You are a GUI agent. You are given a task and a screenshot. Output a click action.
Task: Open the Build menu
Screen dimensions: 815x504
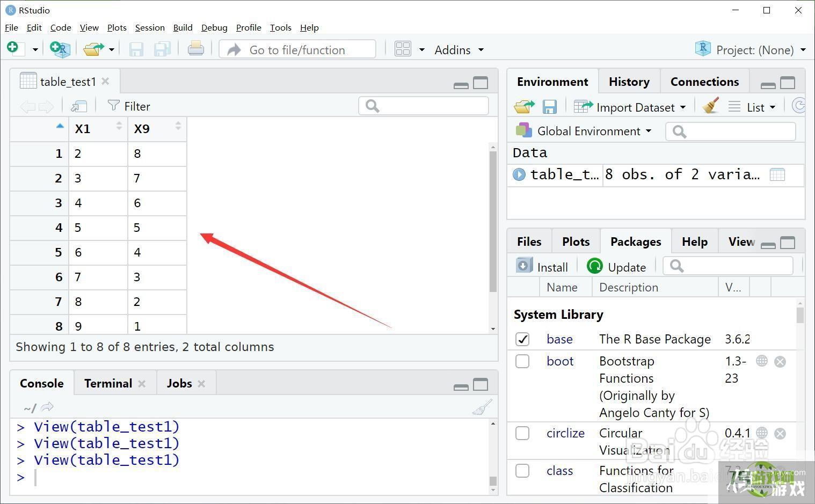tap(183, 27)
